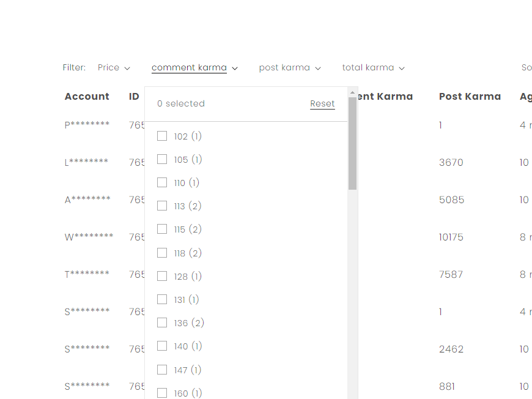
Task: Open the total karma filter dropdown
Action: (373, 68)
